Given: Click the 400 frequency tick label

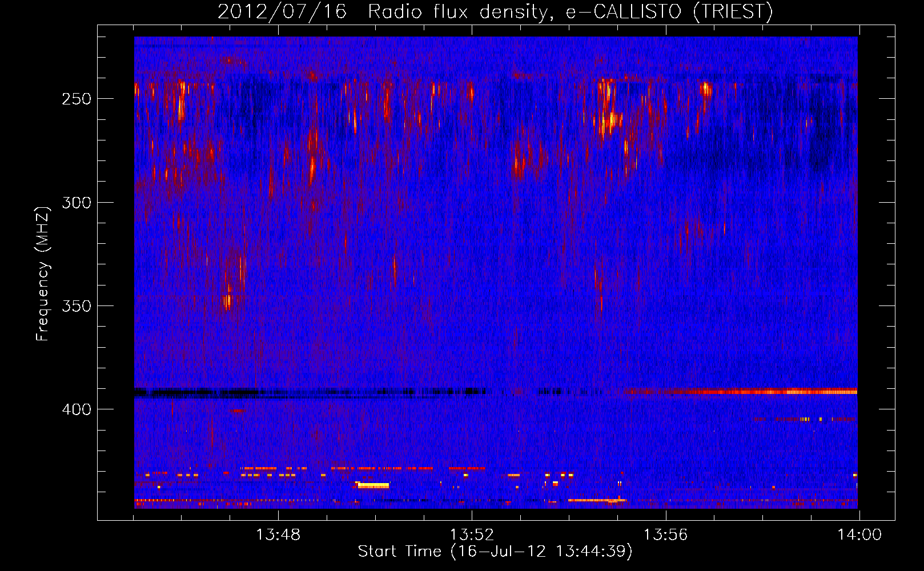Looking at the screenshot, I should tap(77, 409).
